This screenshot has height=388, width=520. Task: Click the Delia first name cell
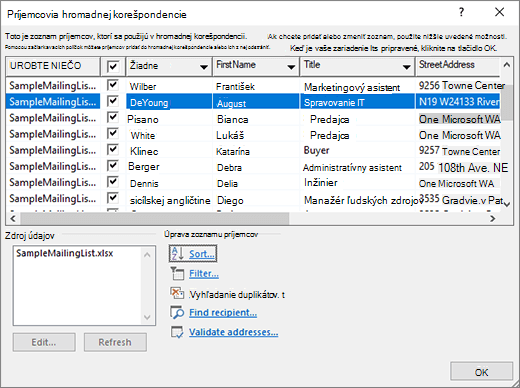tap(256, 183)
